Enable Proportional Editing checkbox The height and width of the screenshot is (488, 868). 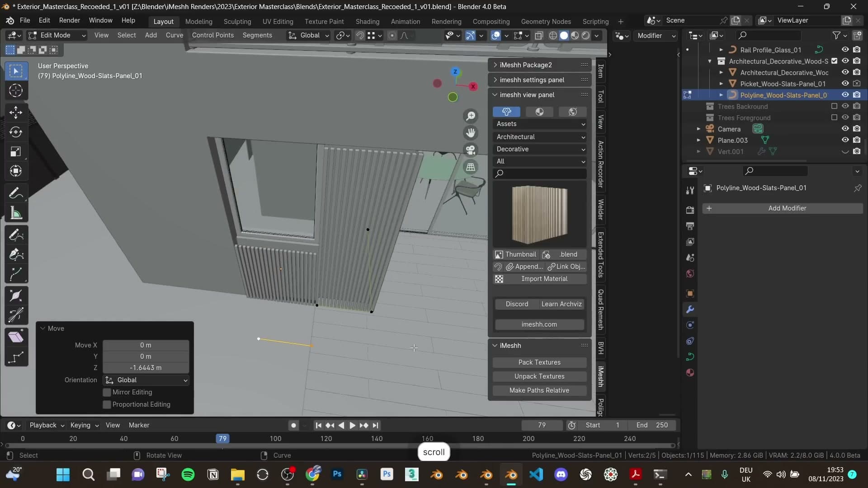pos(107,404)
